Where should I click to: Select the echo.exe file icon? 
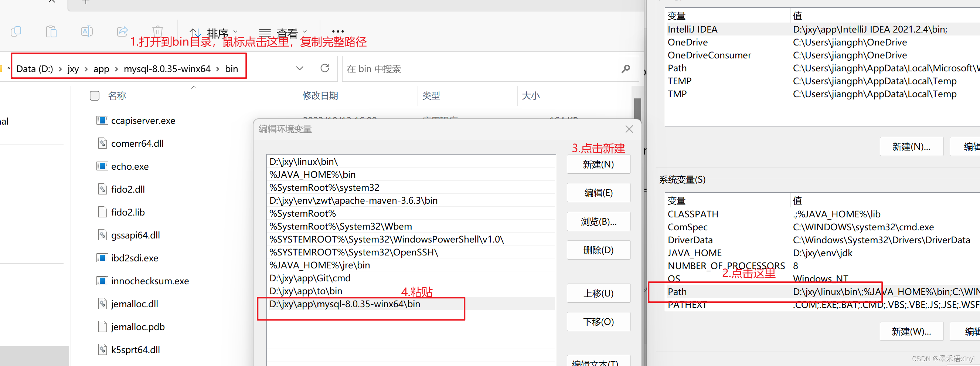coord(102,166)
